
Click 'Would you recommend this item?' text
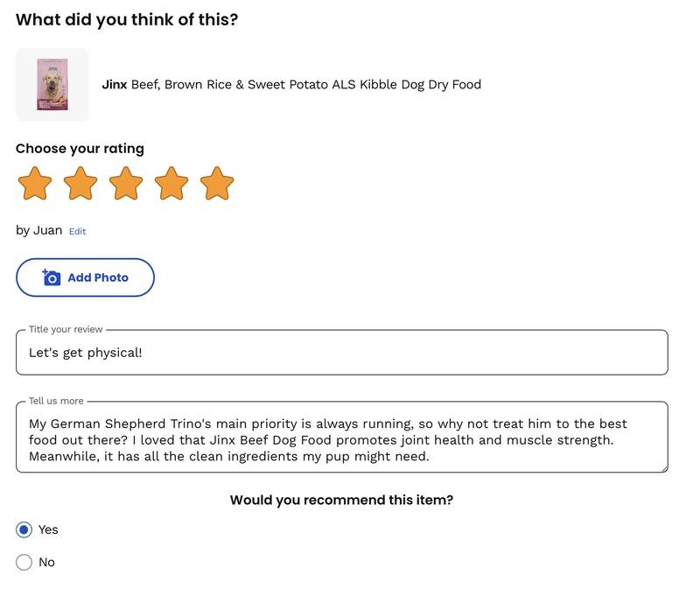click(341, 501)
